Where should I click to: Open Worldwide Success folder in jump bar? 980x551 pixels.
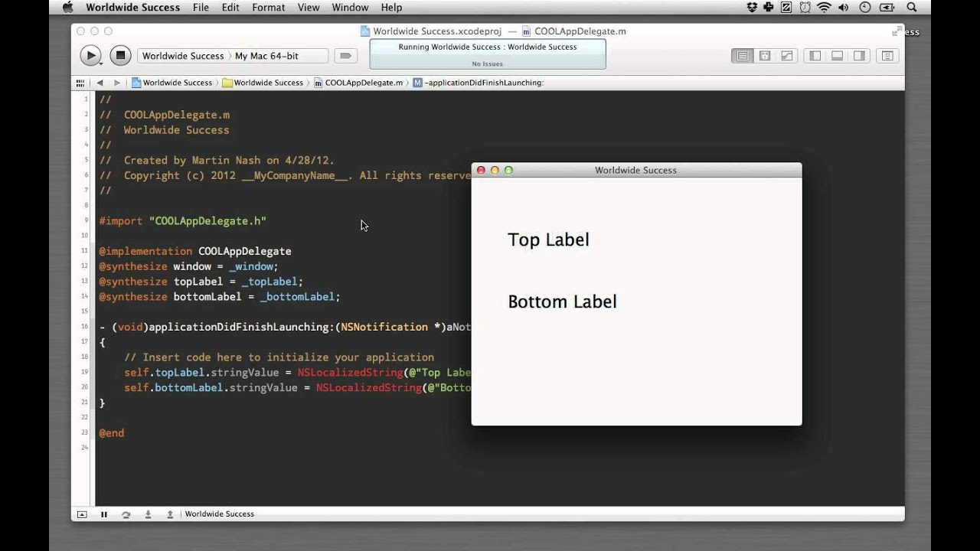[263, 83]
